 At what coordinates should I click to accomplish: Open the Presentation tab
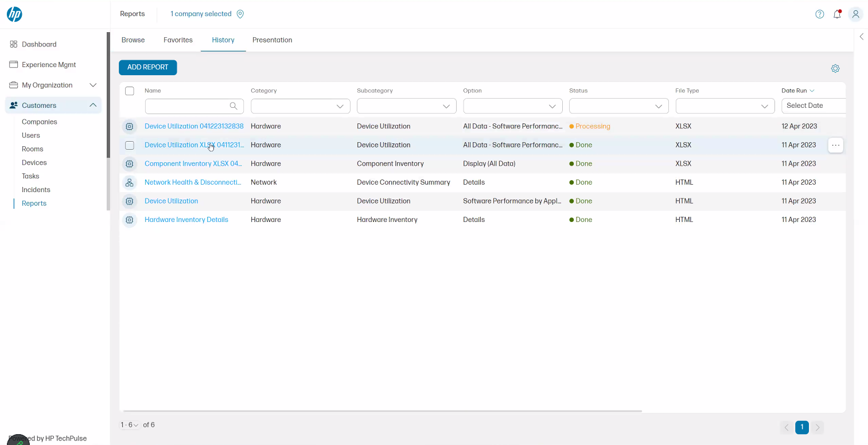272,40
